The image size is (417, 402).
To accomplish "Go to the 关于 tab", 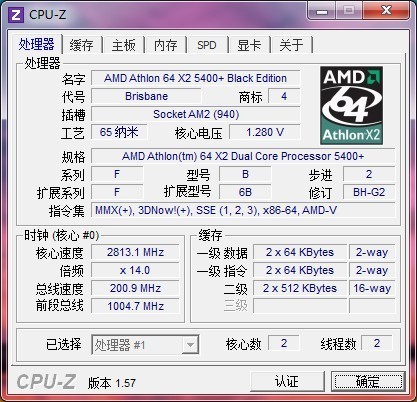I will 292,45.
